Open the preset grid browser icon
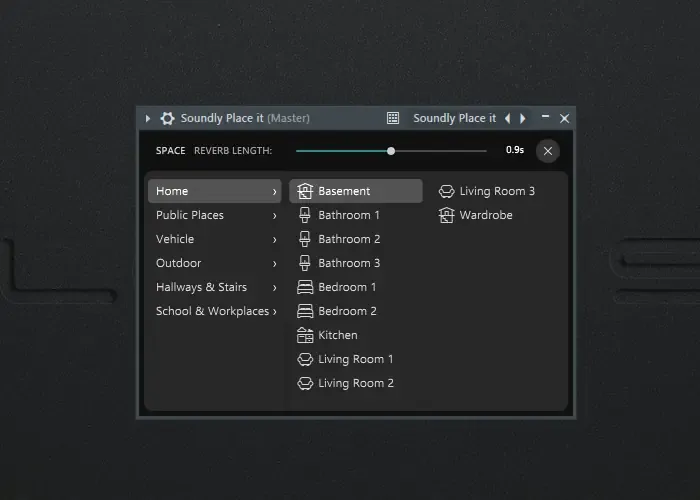700x500 pixels. coord(393,118)
